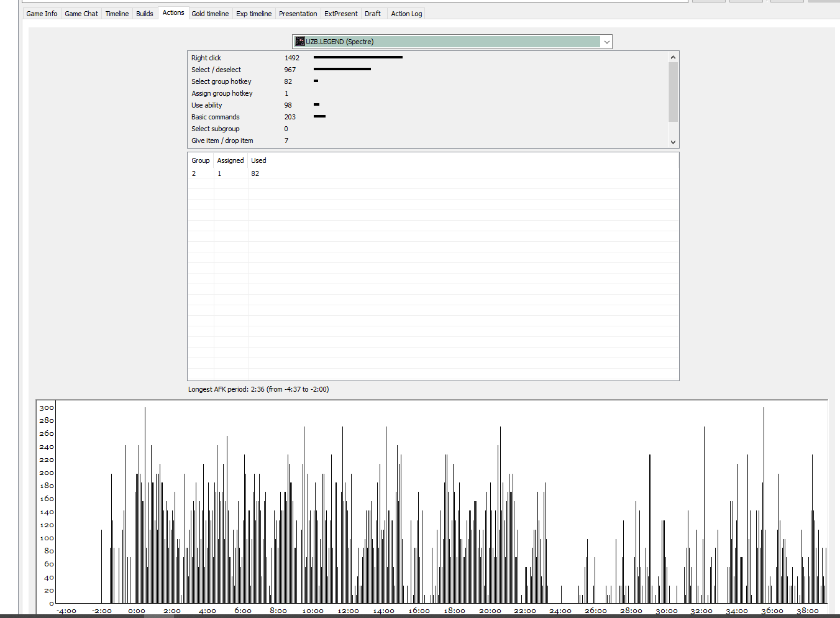Open the Gold timeline tab
Screen dimensions: 840x618
pos(210,14)
